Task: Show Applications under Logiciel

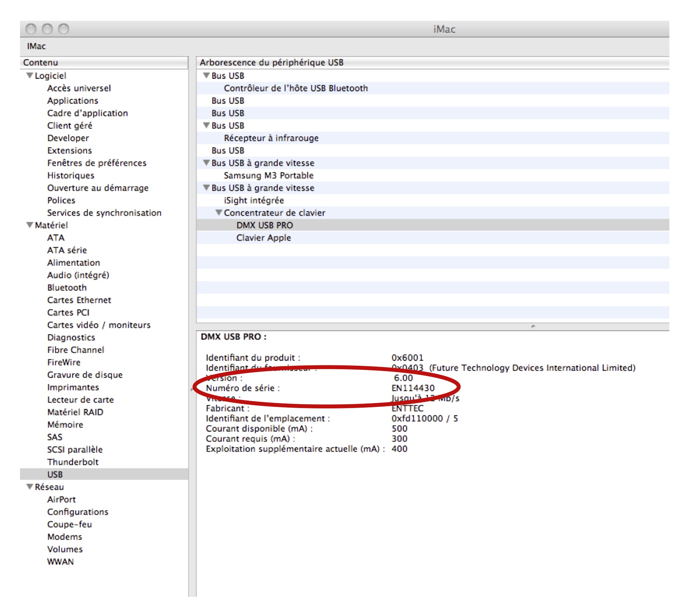Action: pyautogui.click(x=72, y=100)
